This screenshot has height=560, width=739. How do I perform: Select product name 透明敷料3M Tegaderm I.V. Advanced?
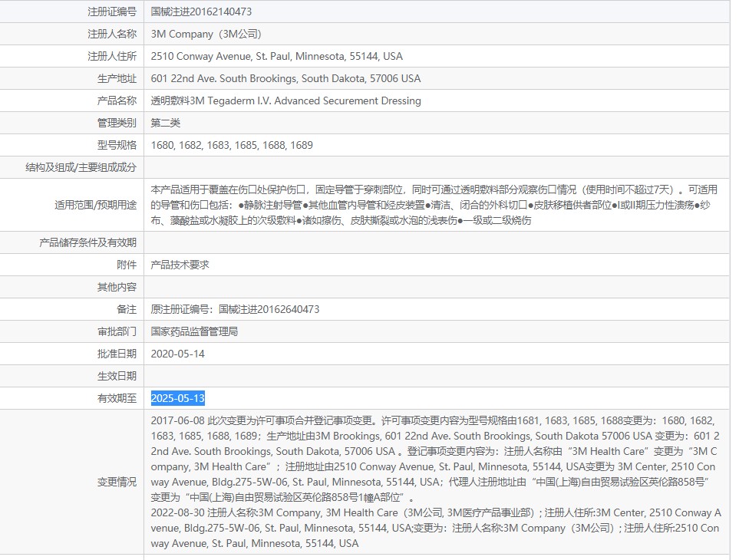(x=286, y=100)
